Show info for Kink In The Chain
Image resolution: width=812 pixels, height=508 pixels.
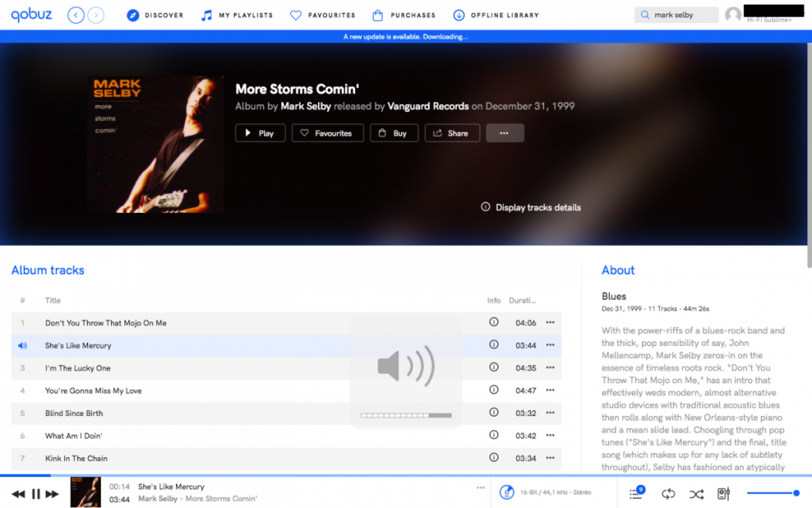[x=493, y=457]
